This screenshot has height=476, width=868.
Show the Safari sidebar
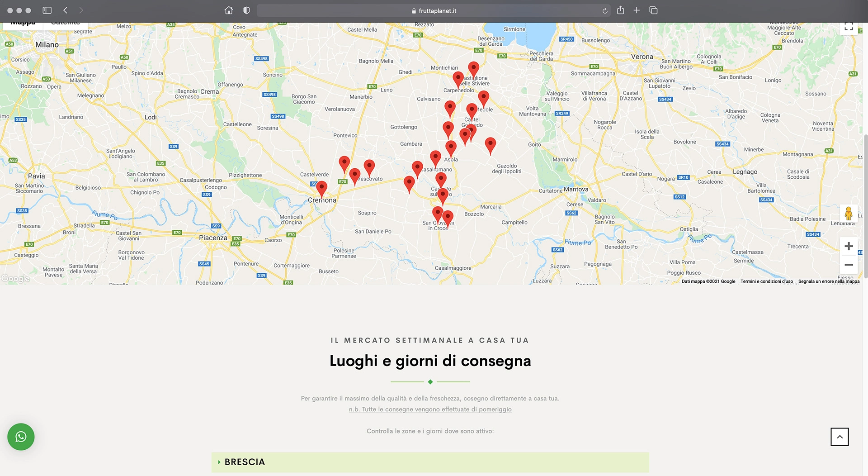pos(47,10)
